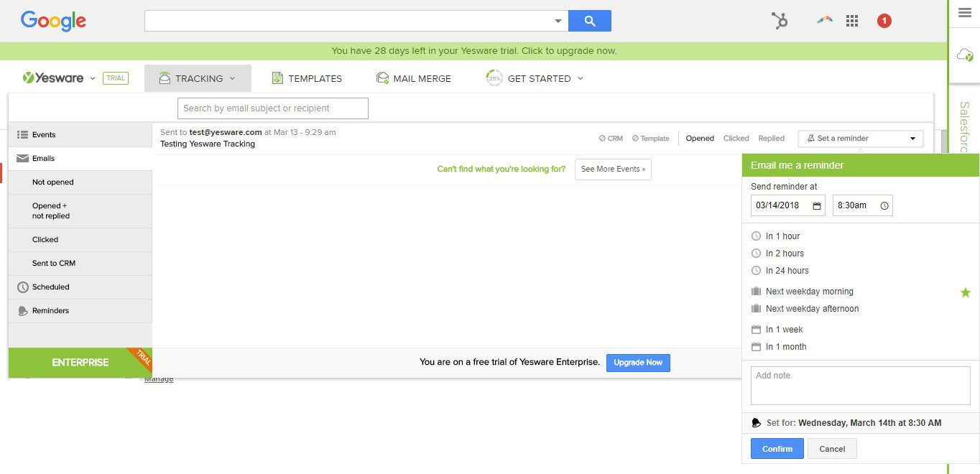The image size is (980, 474).
Task: Open the red notifications badge
Action: [x=884, y=21]
